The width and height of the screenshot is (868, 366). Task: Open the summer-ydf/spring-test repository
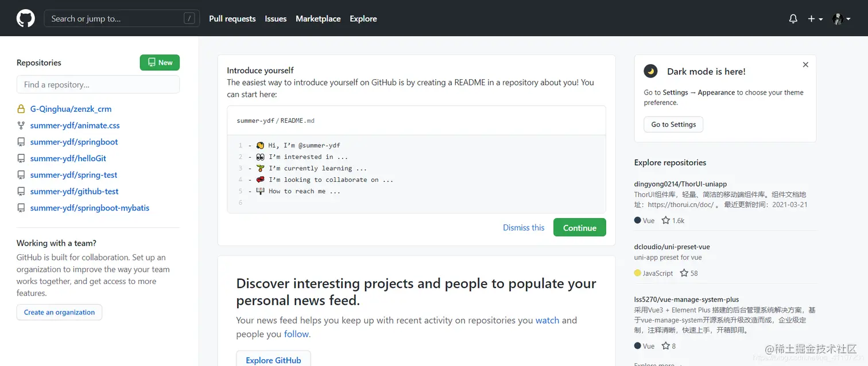[73, 175]
